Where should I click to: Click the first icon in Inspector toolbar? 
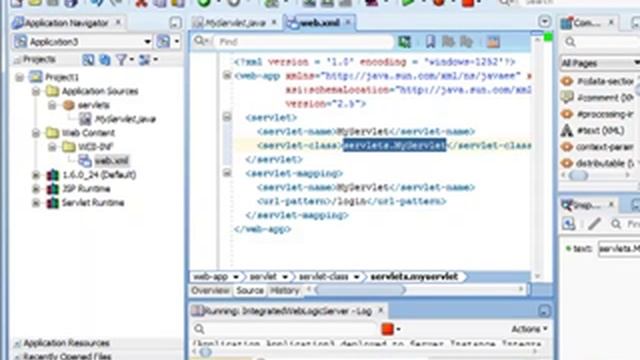coord(569,224)
